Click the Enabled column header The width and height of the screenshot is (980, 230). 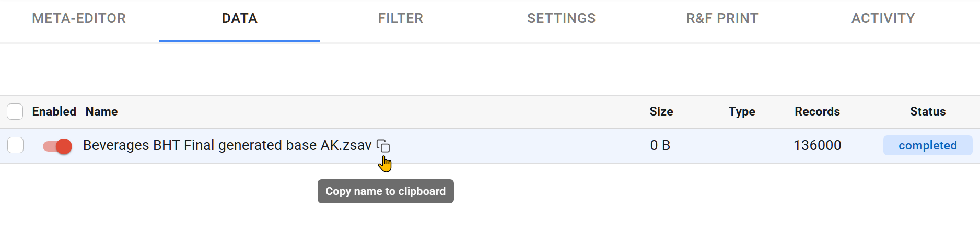[54, 111]
